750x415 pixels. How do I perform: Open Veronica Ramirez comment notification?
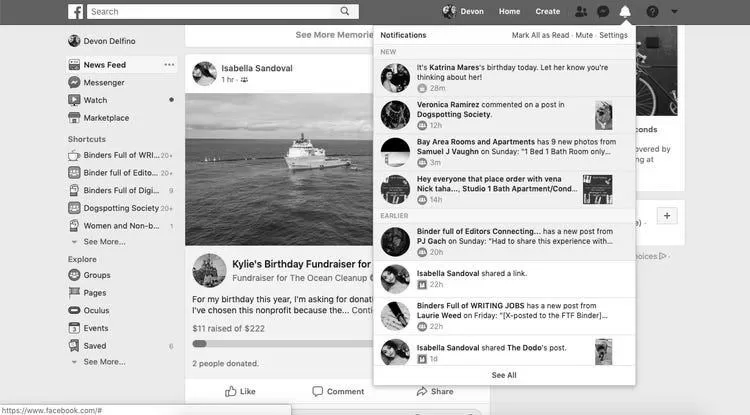504,115
